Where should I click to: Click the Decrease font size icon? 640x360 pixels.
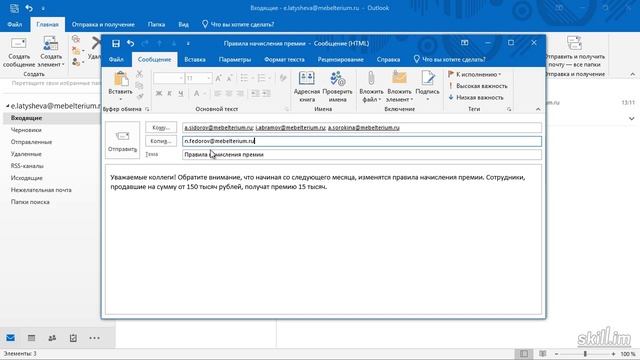pyautogui.click(x=229, y=78)
